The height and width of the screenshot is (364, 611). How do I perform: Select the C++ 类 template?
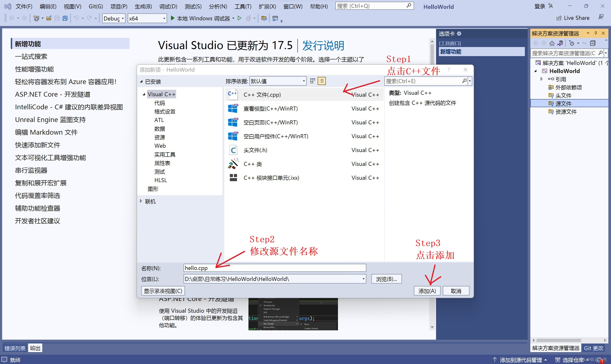304,164
